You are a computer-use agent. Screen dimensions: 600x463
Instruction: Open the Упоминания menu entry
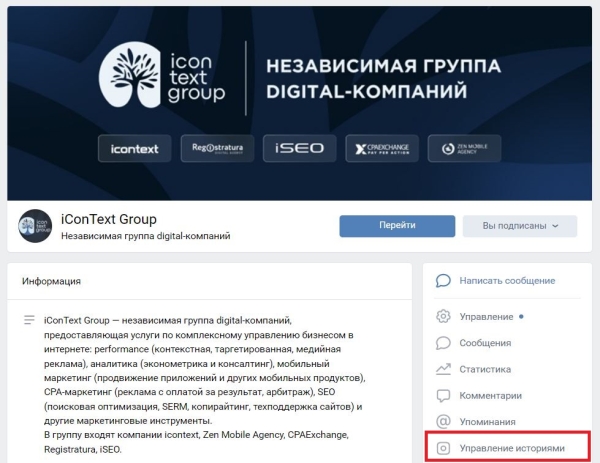pyautogui.click(x=487, y=422)
